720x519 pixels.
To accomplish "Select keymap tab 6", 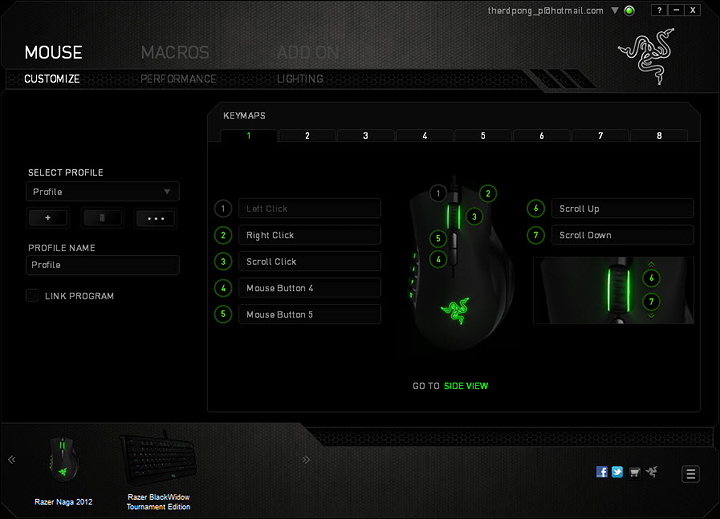I will 542,135.
